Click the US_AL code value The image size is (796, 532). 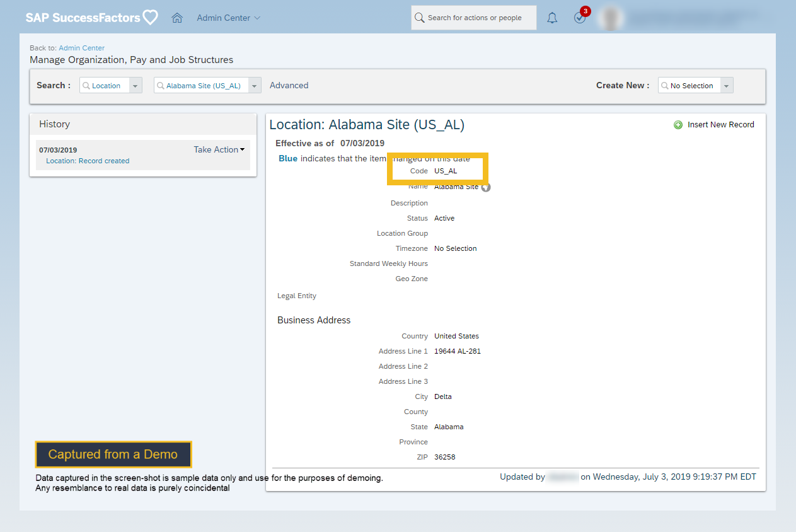point(446,171)
